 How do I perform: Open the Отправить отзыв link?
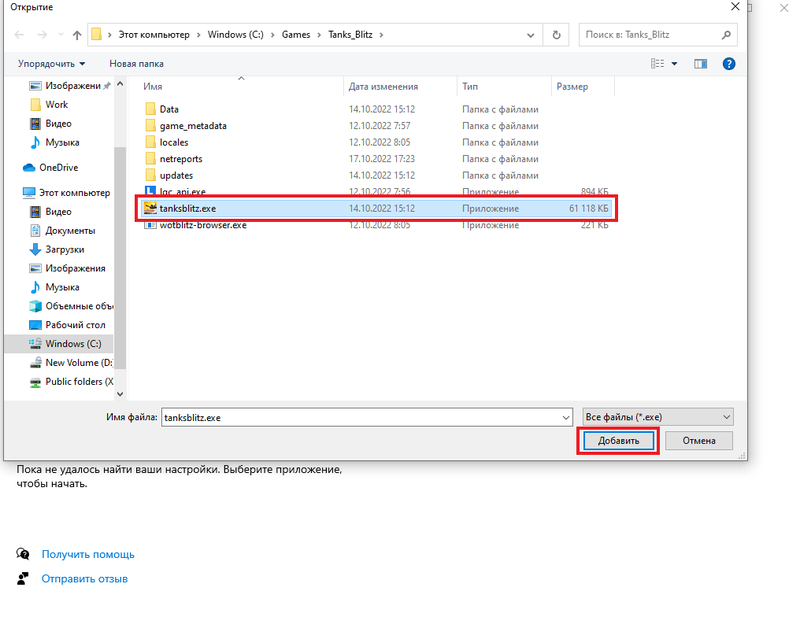[x=84, y=579]
